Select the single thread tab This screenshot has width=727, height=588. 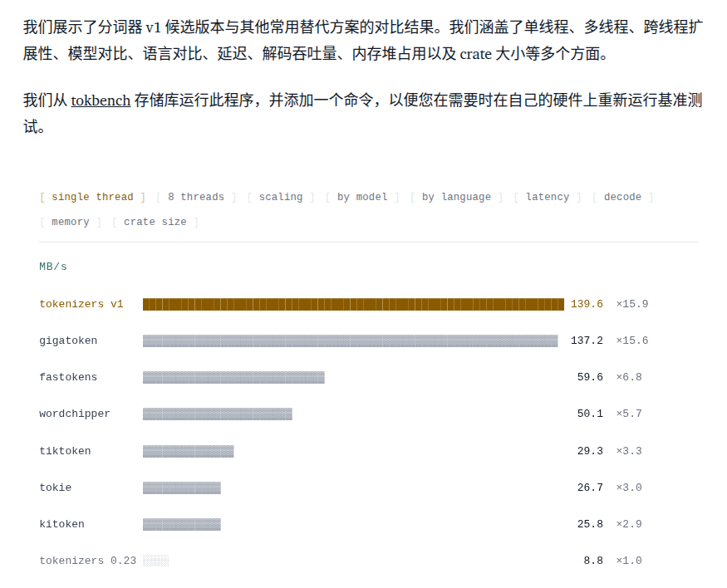coord(92,197)
